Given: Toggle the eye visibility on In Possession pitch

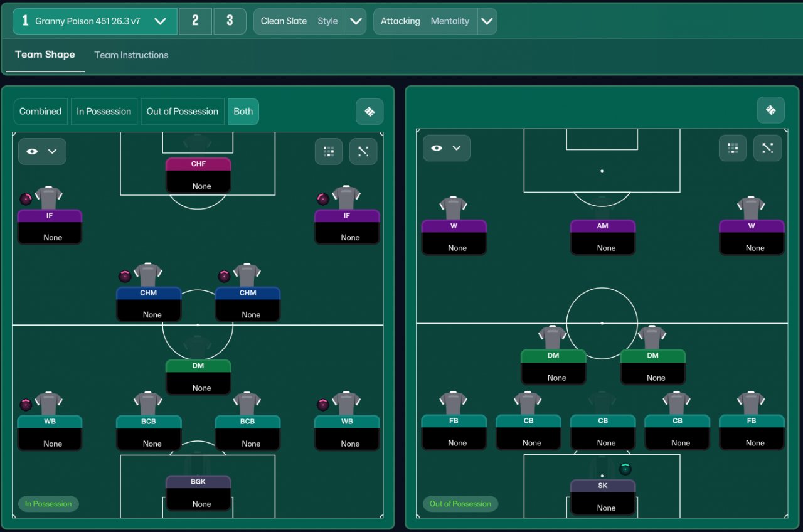Looking at the screenshot, I should tap(32, 151).
